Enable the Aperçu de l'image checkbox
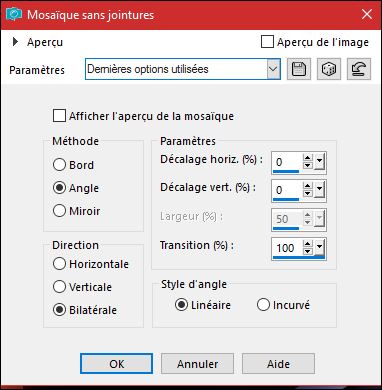The width and height of the screenshot is (382, 390). point(267,42)
